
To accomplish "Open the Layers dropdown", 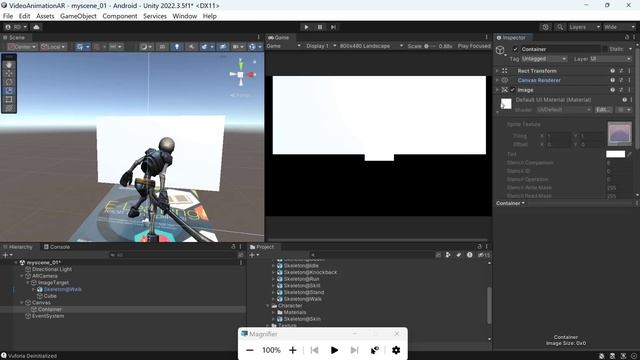I will coord(584,27).
